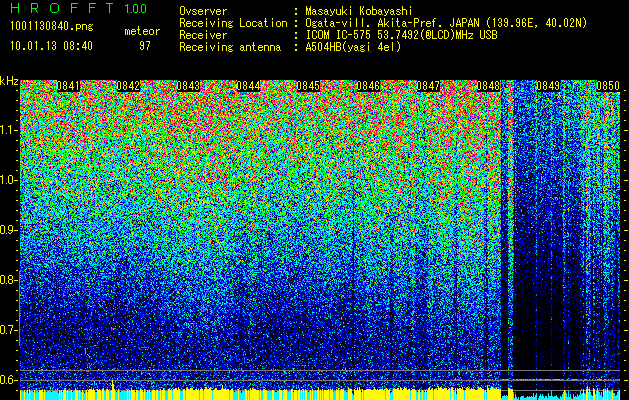Click the 0846 time marker
The height and width of the screenshot is (400, 629).
(368, 86)
